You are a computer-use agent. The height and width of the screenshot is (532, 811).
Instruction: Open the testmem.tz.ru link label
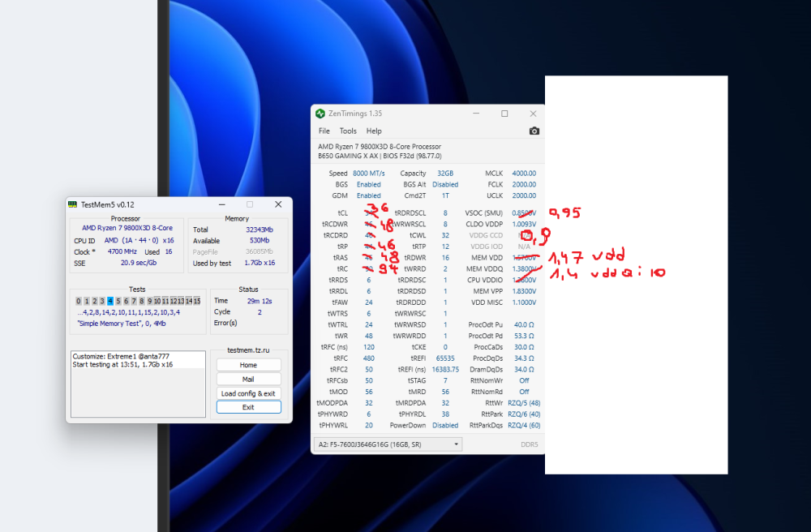click(x=248, y=351)
